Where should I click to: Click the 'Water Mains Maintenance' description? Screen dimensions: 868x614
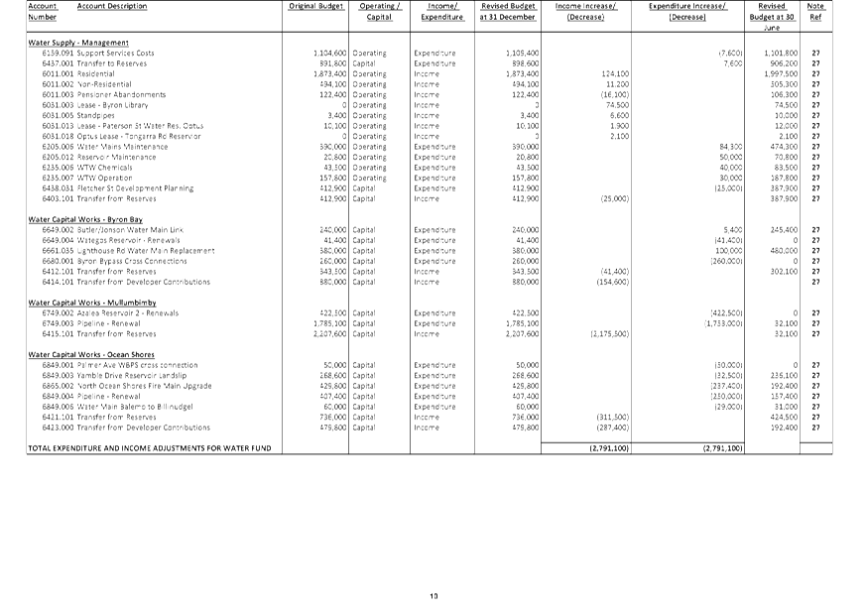[122, 147]
